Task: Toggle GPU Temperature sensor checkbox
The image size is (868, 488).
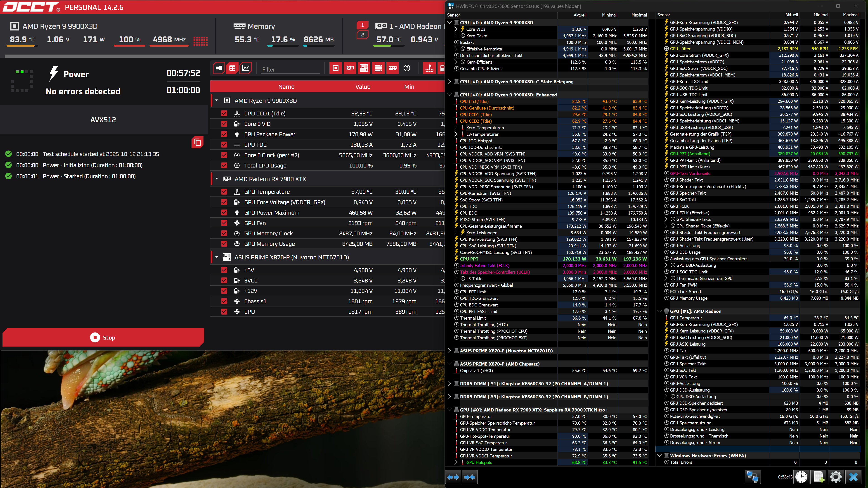Action: point(224,191)
